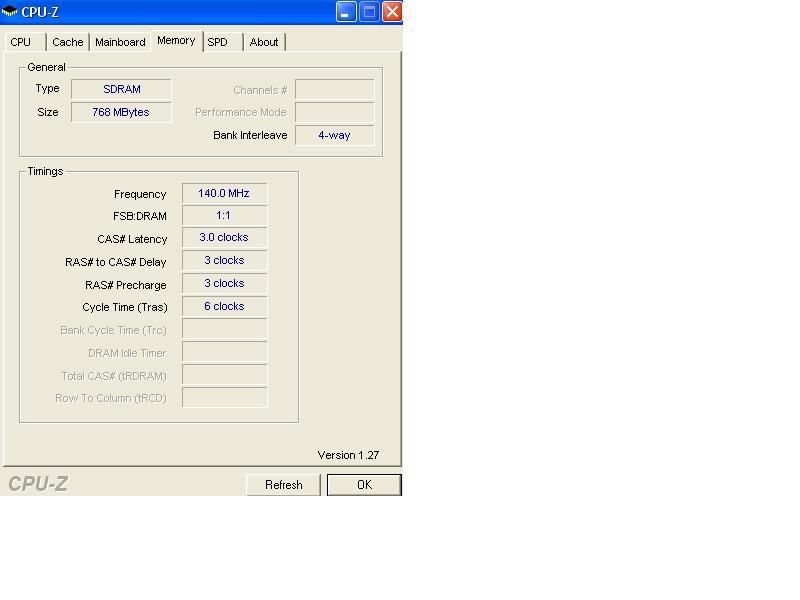Click the RAS# to CAS# Delay value
Screen dimensions: 800x600
[224, 260]
